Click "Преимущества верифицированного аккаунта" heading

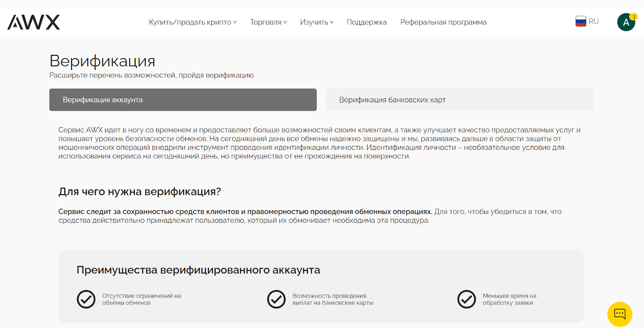[x=198, y=270]
